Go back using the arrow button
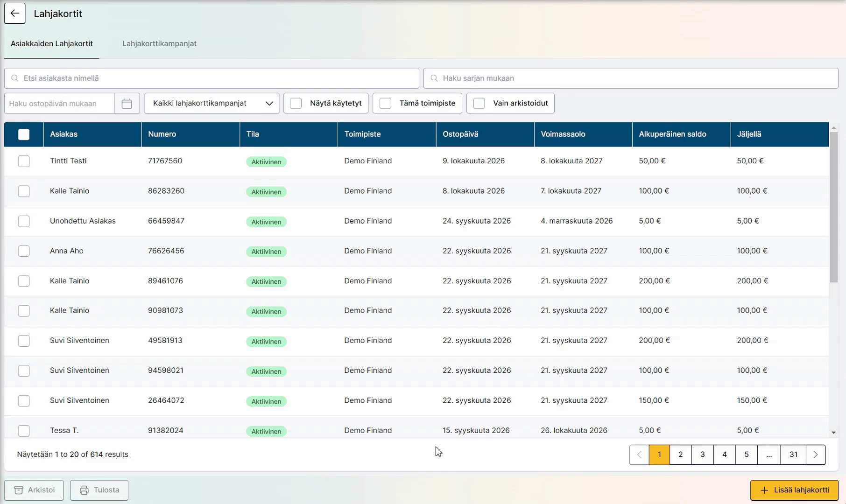846x504 pixels. point(14,14)
